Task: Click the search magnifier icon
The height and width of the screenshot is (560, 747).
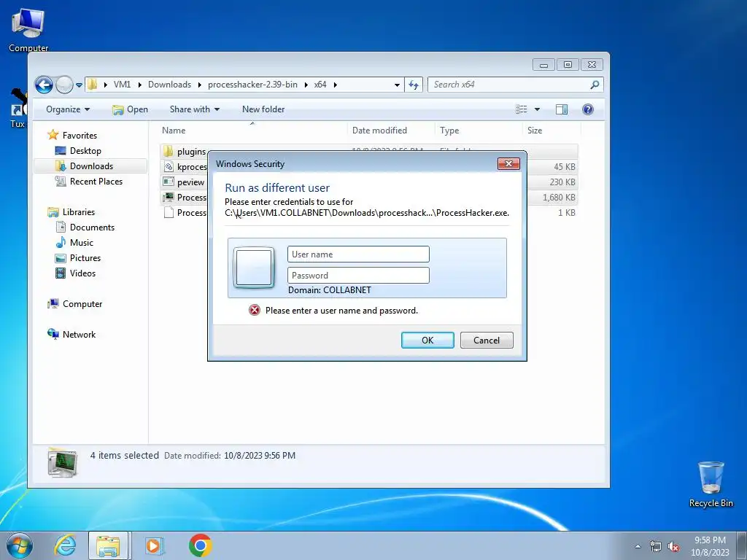Action: 595,85
